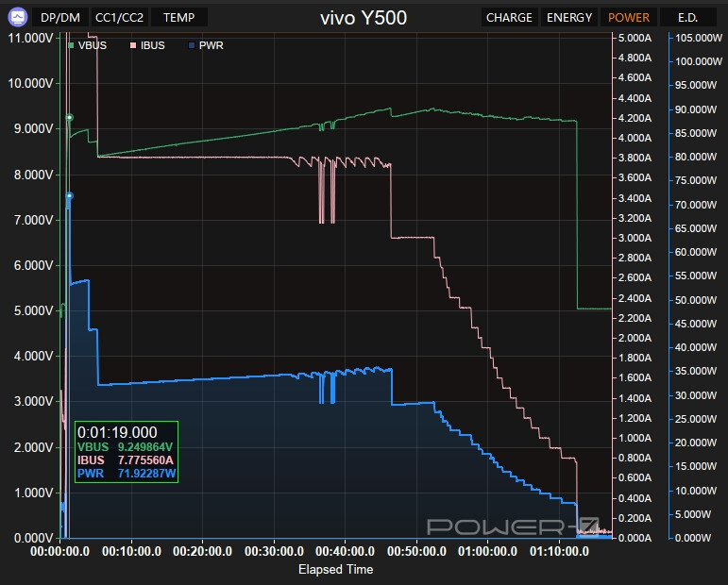Toggle the PWR legend swatch
The image size is (728, 585).
point(192,45)
